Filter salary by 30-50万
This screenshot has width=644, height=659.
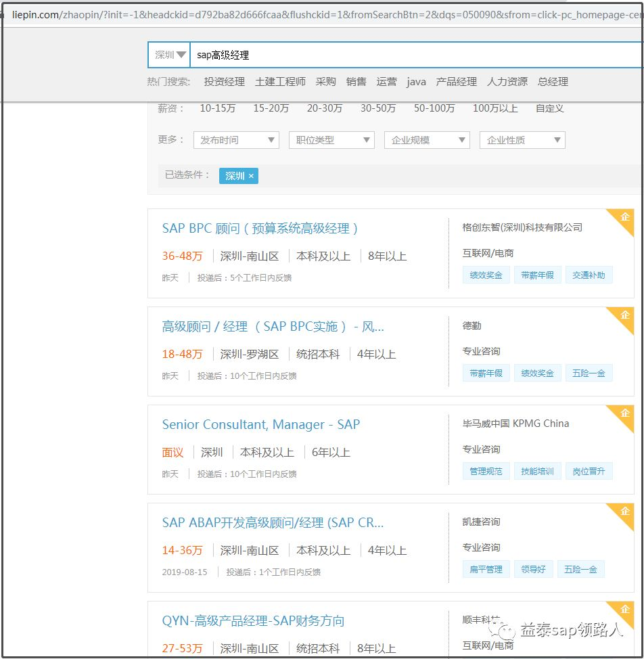[378, 108]
